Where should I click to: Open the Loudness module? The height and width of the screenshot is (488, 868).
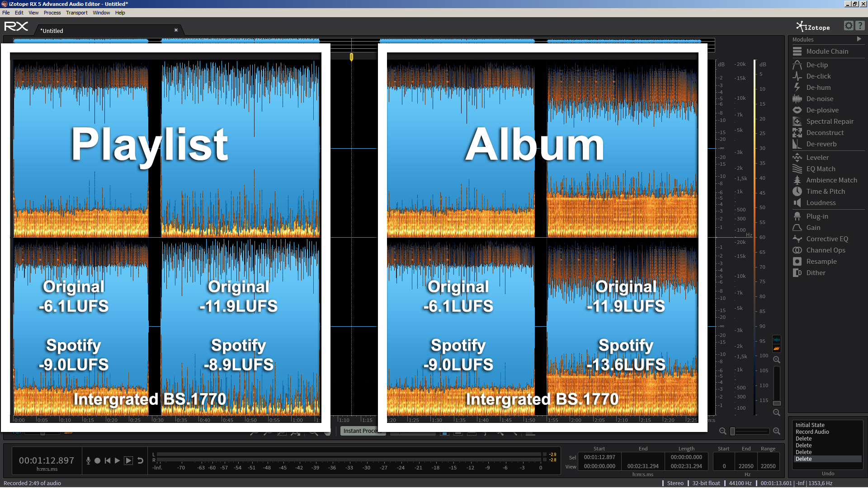pos(821,203)
